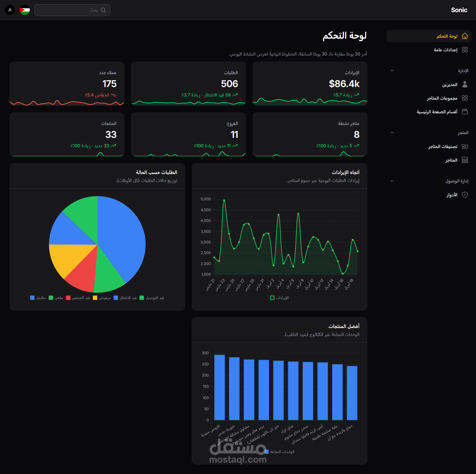476x474 pixels.
Task: Click the page heading لوحة التحكم
Action: (344, 36)
